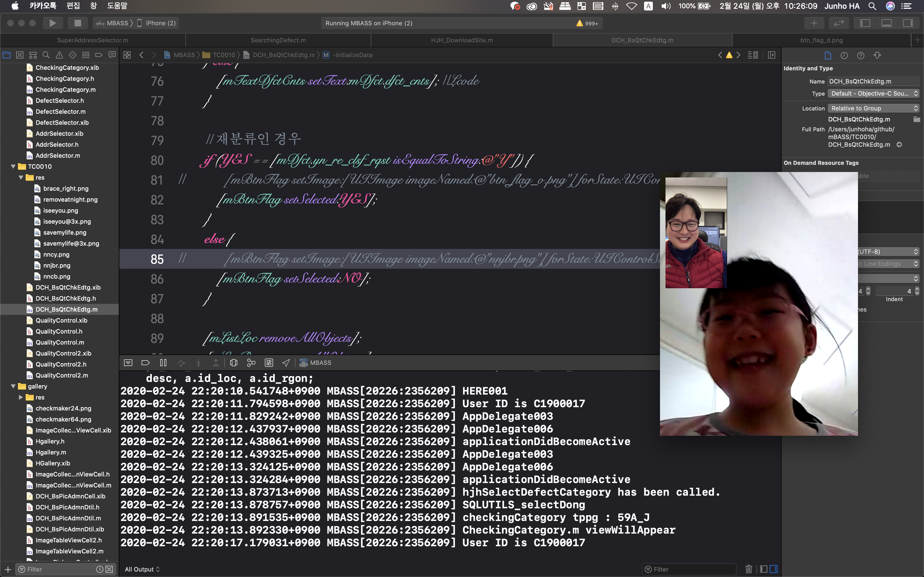The width and height of the screenshot is (924, 577).
Task: Open the Debug Memory Graph icon
Action: 251,362
